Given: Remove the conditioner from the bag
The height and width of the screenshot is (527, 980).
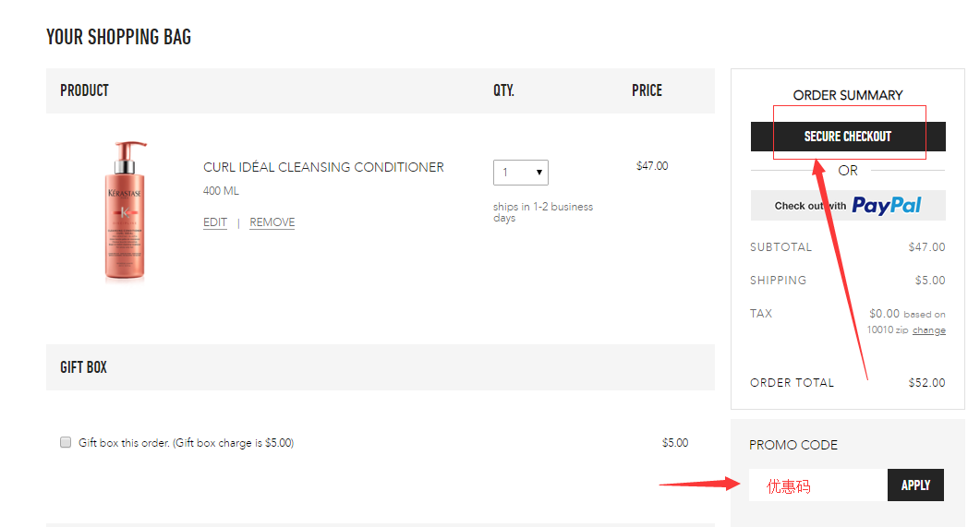Looking at the screenshot, I should coord(272,222).
